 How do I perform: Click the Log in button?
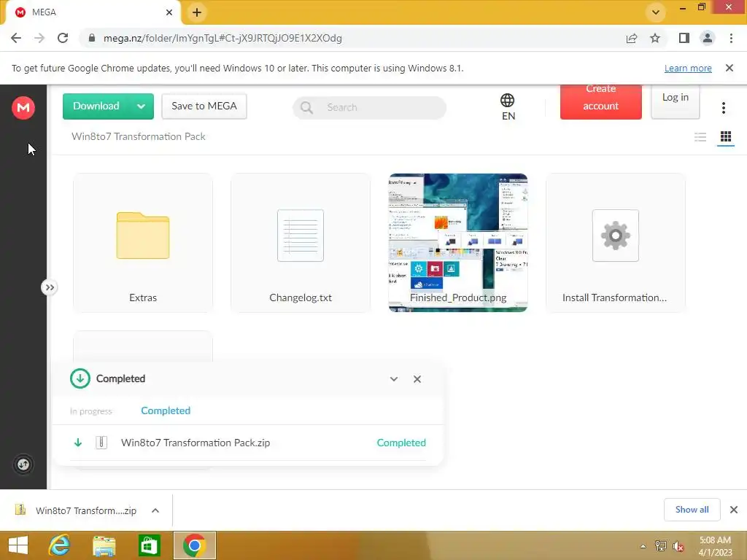click(675, 101)
